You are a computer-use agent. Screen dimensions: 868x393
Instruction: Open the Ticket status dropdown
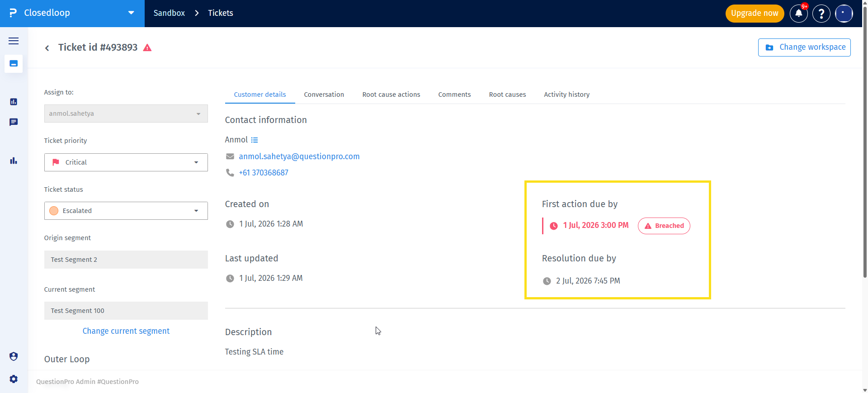click(126, 211)
